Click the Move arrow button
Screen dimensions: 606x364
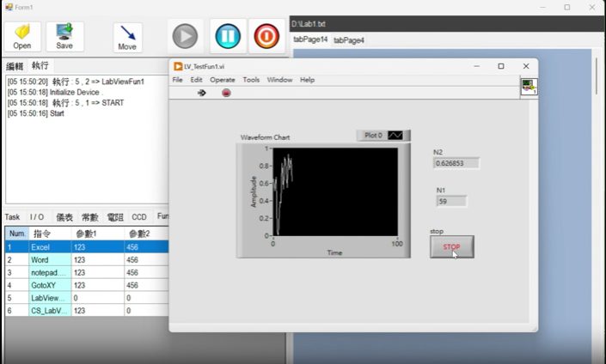click(127, 38)
